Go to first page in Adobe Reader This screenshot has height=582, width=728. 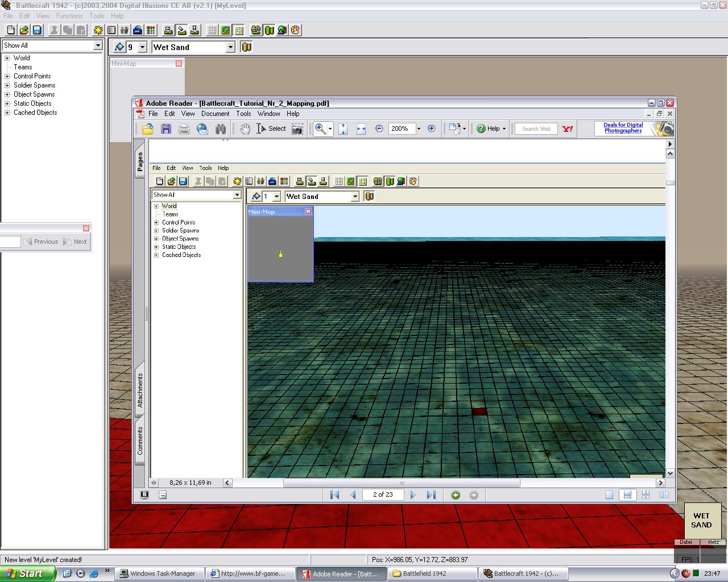pos(334,495)
